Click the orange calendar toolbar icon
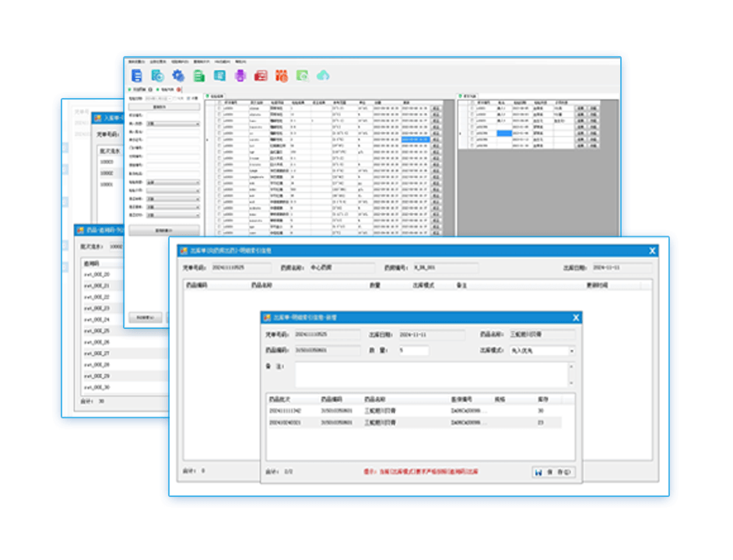The image size is (733, 560). coord(282,75)
